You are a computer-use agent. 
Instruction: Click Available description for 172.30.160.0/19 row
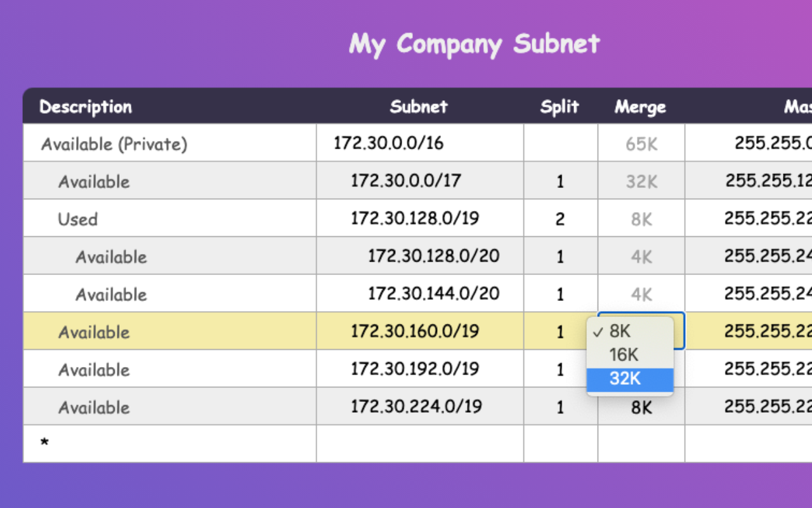point(169,331)
